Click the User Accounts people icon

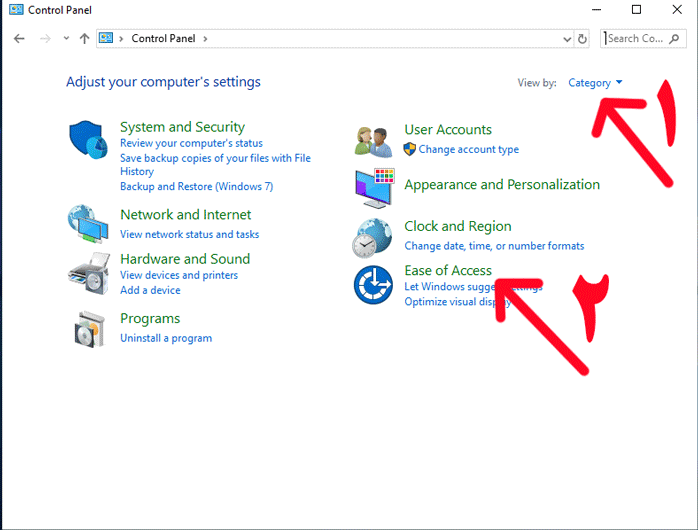373,141
